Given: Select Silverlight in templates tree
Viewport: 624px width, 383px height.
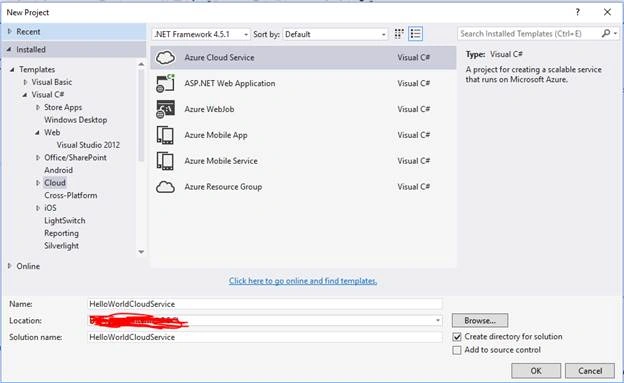Looking at the screenshot, I should (x=61, y=246).
